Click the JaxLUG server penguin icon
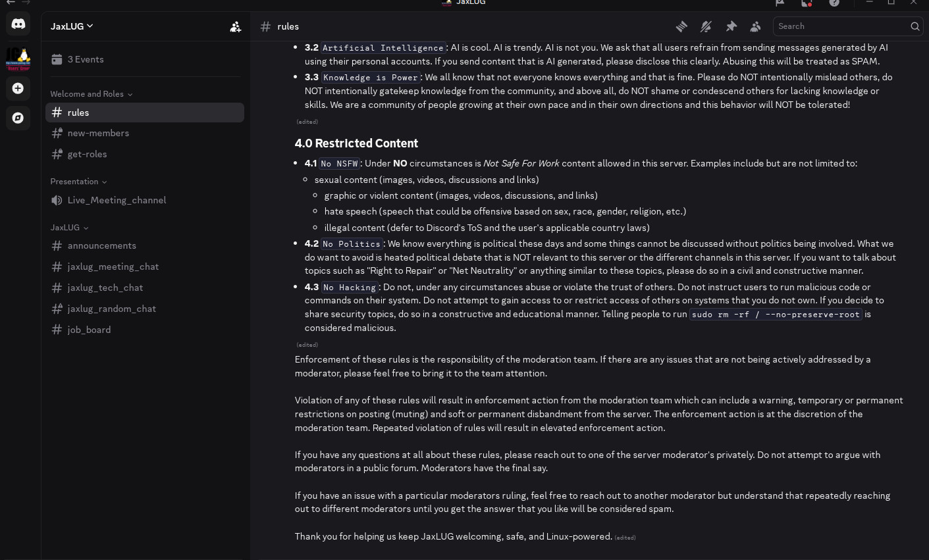Image resolution: width=929 pixels, height=560 pixels. tap(18, 59)
